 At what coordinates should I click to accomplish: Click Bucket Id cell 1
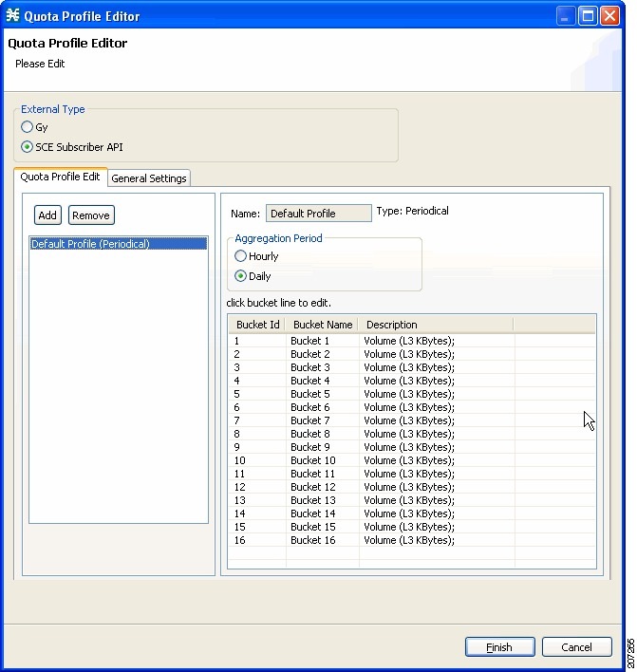click(x=257, y=341)
